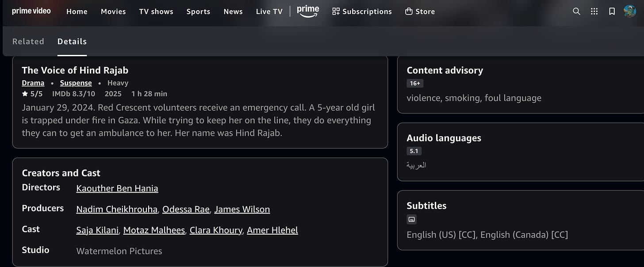
Task: Open cast member Amer Hlehel link
Action: tap(272, 230)
